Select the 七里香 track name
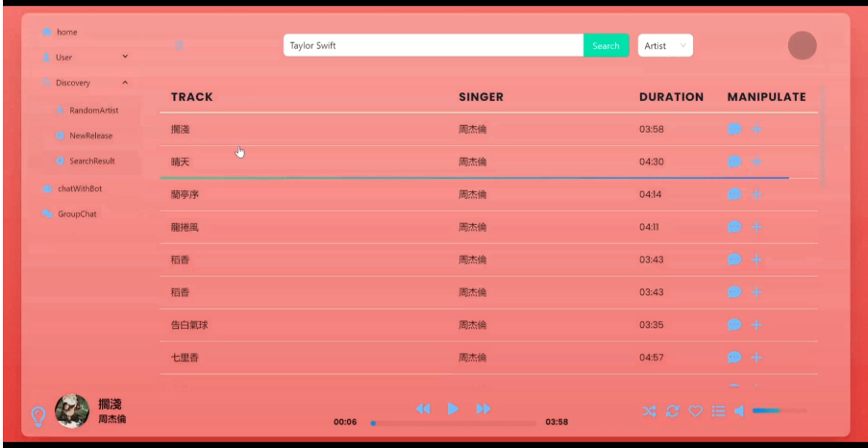 tap(185, 358)
